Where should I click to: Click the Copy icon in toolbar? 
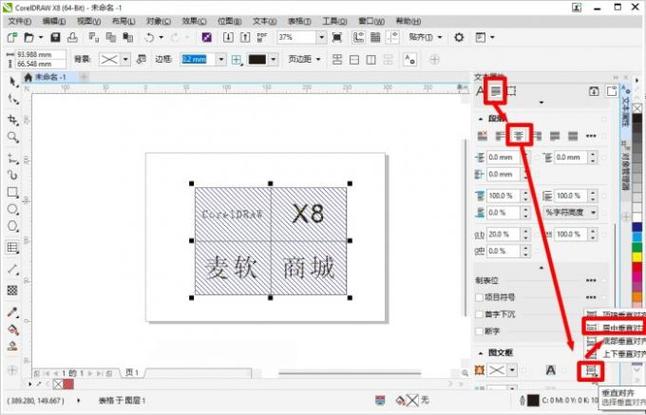click(111, 38)
